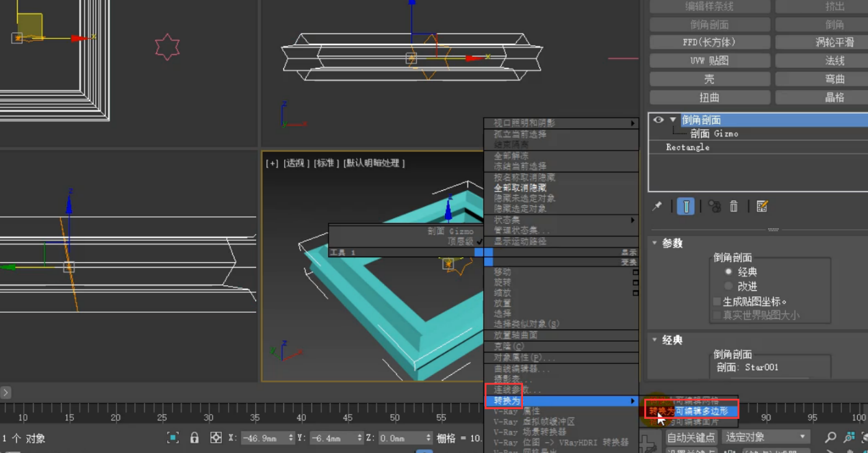Toggle visibility eye of 倒角剖面 modifier
This screenshot has width=868, height=453.
[659, 120]
